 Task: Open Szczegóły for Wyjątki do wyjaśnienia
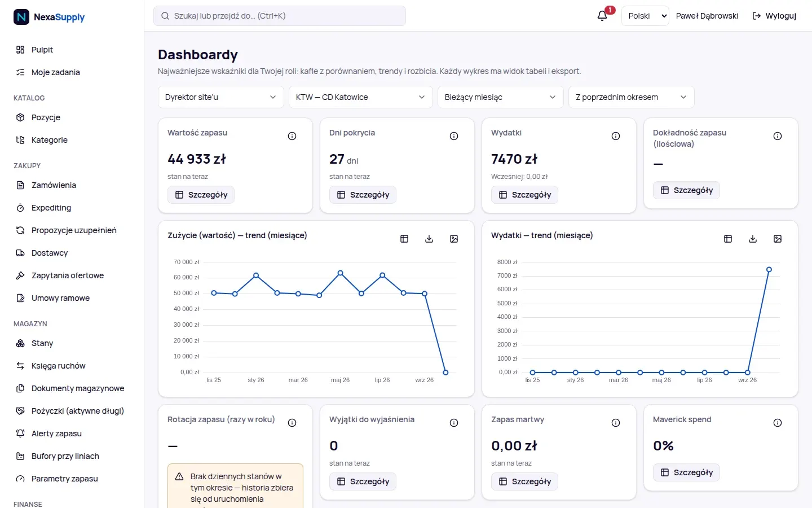click(x=363, y=481)
